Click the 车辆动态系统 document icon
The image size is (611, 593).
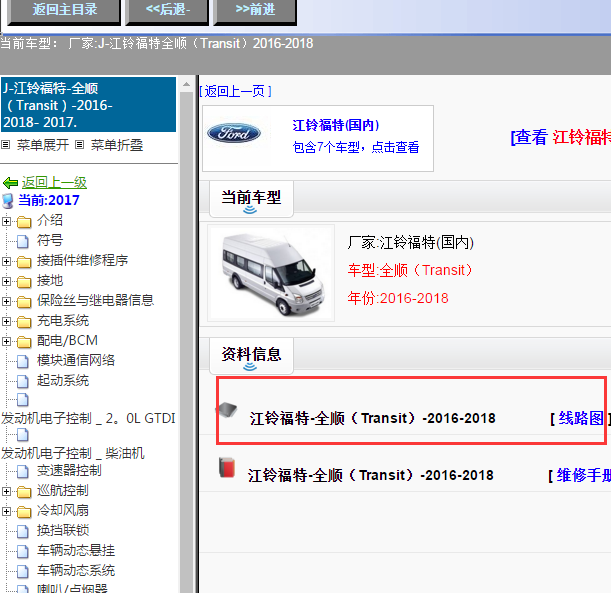(x=23, y=572)
